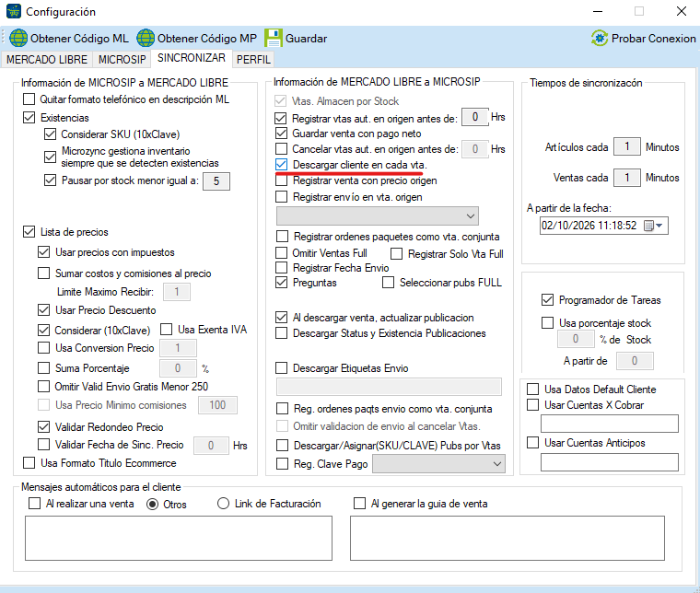Uncheck Lista de precios
Viewport: 700px width, 593px height.
point(29,231)
